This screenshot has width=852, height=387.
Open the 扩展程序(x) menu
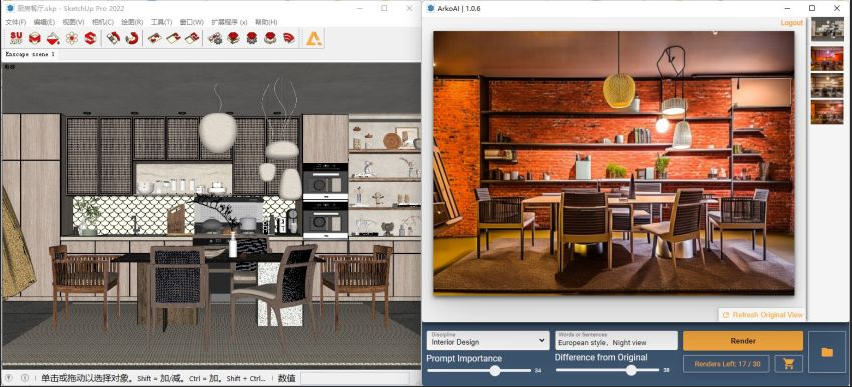(229, 22)
